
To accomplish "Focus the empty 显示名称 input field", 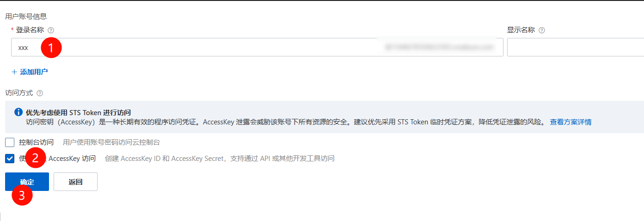I will (576, 47).
